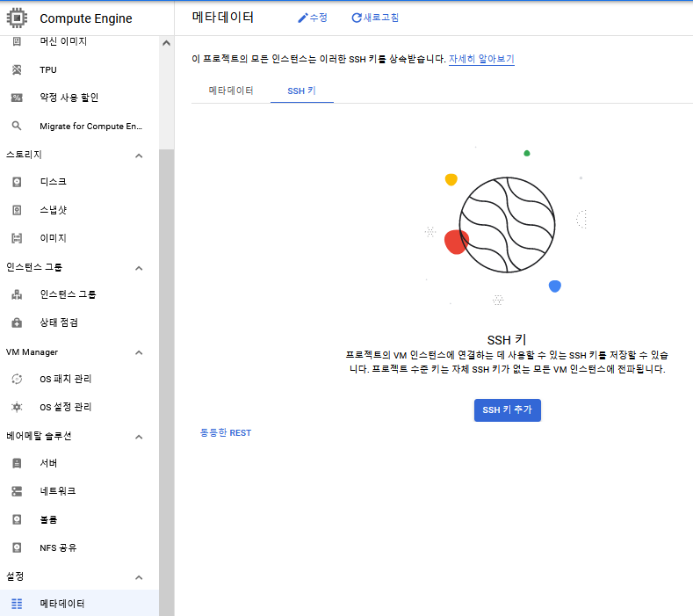693x616 pixels.
Task: Click the pencil icon next to 수정
Action: (x=303, y=18)
